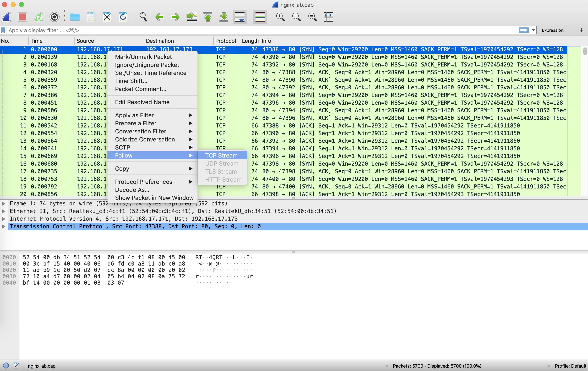Toggle auto-scroll during live capture
Screen dimensions: 588x371
(x=240, y=17)
